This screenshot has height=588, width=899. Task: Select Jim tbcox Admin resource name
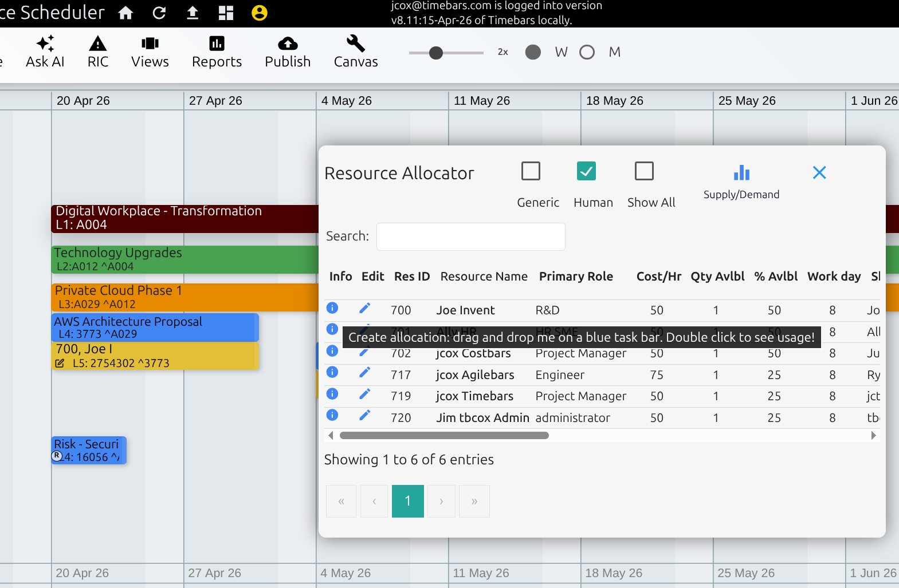482,418
